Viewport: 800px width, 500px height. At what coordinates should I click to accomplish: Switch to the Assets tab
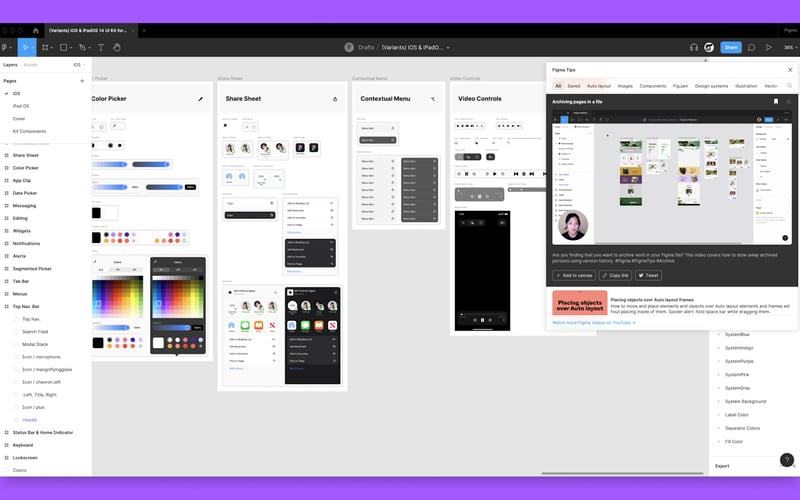click(x=31, y=65)
